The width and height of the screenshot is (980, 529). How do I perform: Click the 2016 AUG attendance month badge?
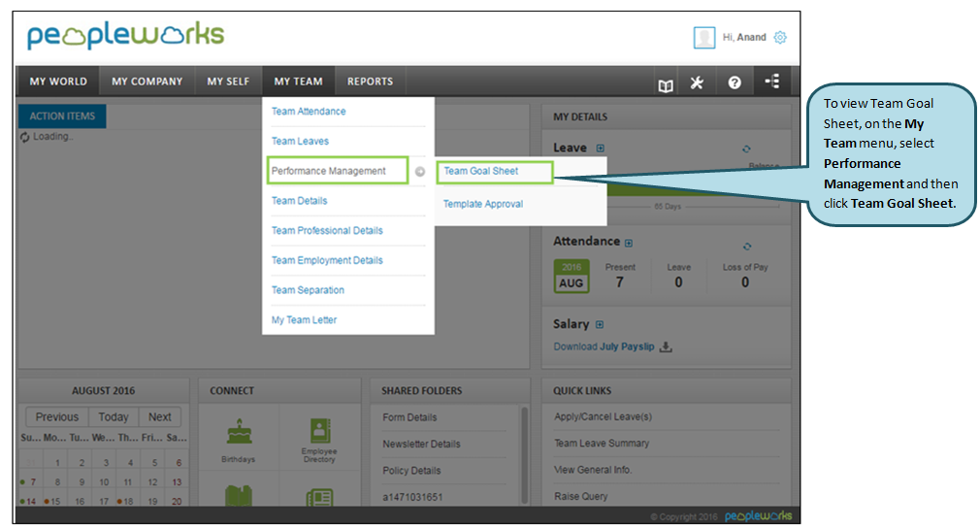tap(572, 276)
